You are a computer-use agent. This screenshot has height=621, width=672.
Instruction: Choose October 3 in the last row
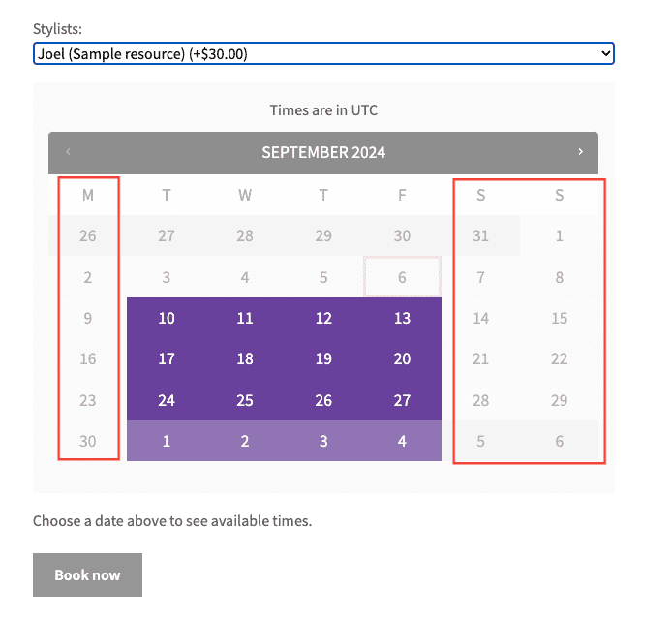click(323, 441)
